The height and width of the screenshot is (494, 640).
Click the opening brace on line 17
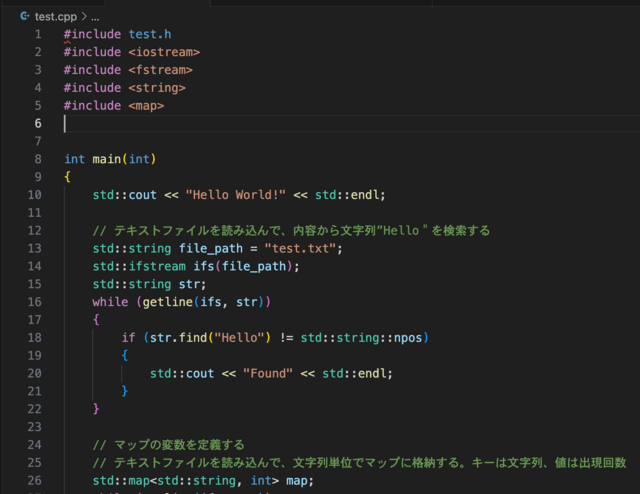click(x=97, y=320)
